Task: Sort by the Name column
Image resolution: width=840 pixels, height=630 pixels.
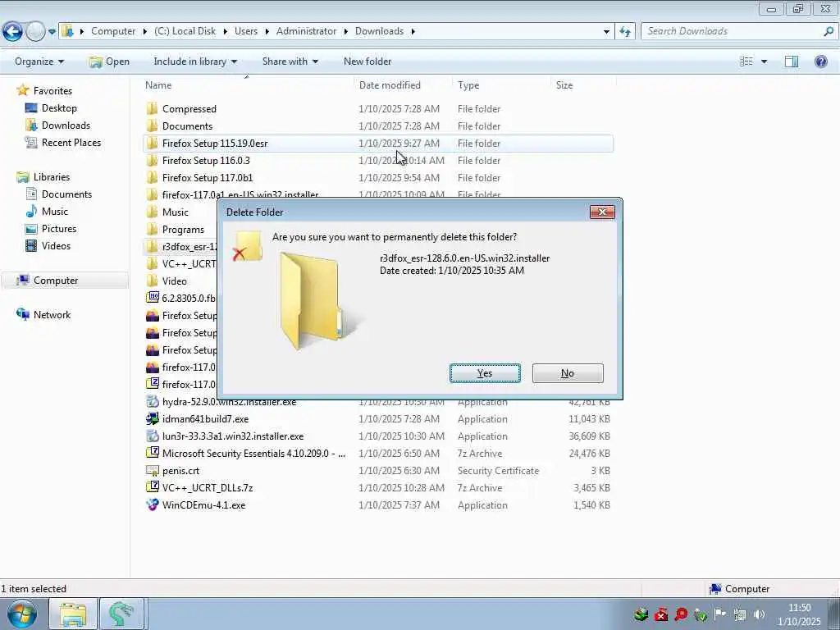Action: coord(158,85)
